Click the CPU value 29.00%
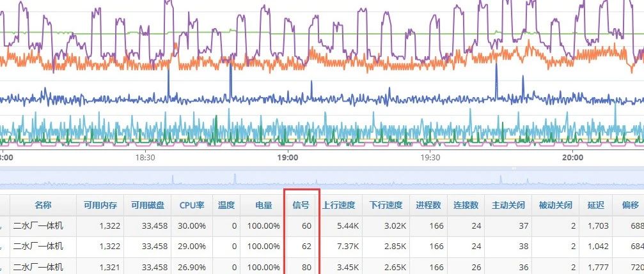Image resolution: width=644 pixels, height=274 pixels. coord(192,247)
